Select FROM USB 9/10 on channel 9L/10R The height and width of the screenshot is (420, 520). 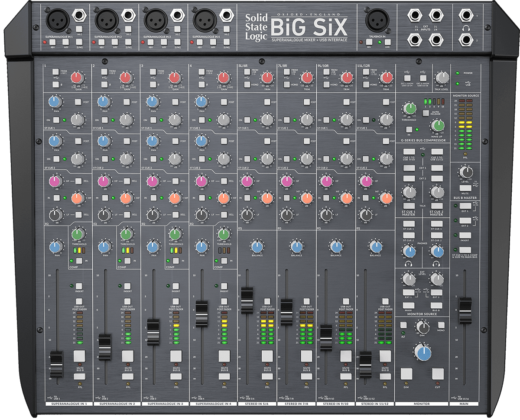[326, 72]
